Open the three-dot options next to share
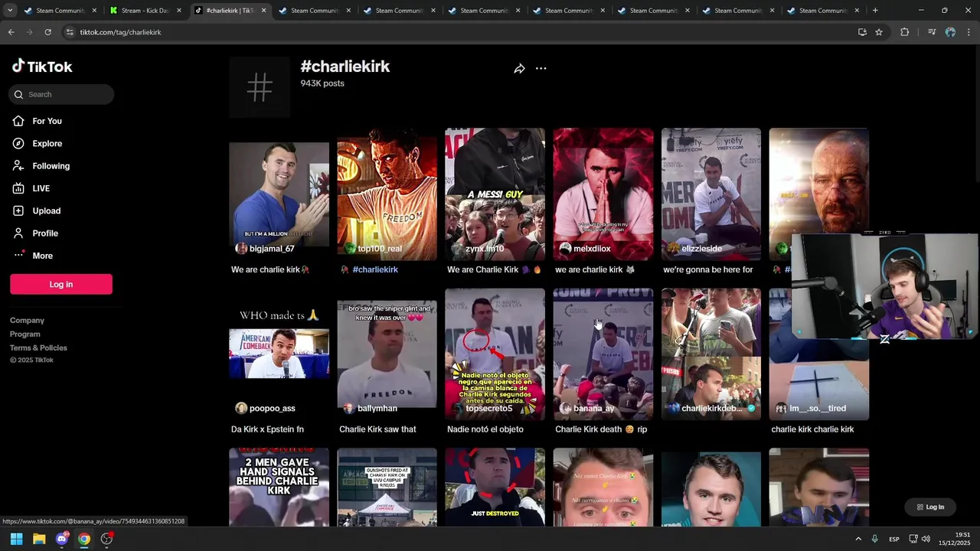980x551 pixels. pyautogui.click(x=541, y=69)
